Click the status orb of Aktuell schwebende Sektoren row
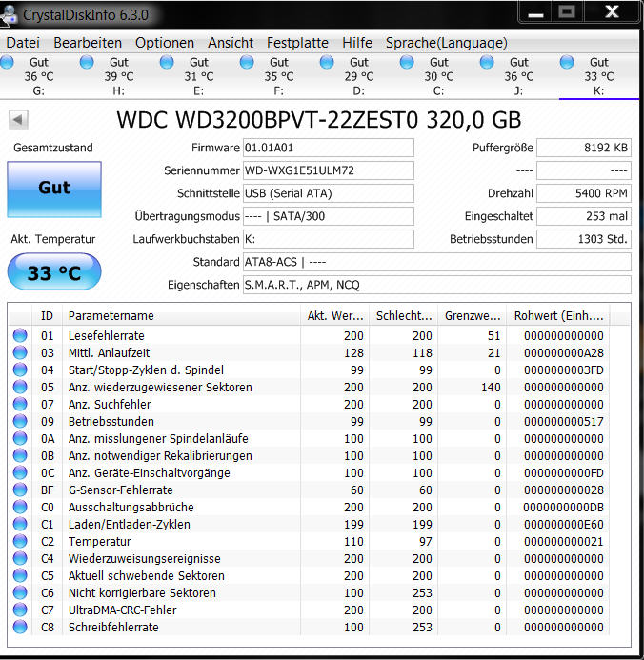 pos(20,575)
